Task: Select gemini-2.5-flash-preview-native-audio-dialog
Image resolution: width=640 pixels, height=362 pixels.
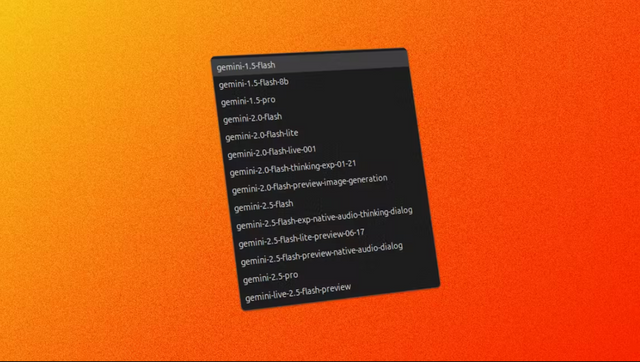Action: tap(322, 254)
